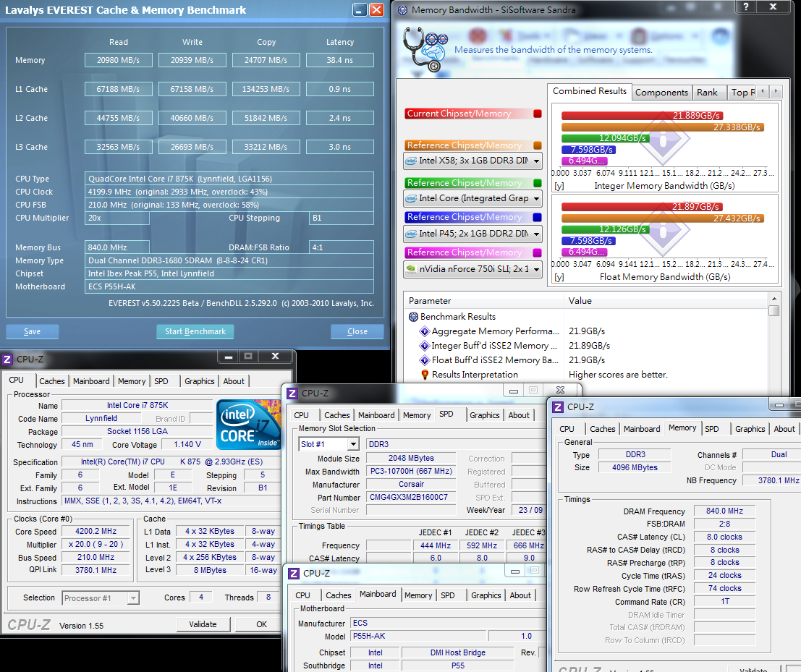Image resolution: width=801 pixels, height=672 pixels.
Task: Click Validate in the CPU-Z processor window
Action: coord(203,624)
